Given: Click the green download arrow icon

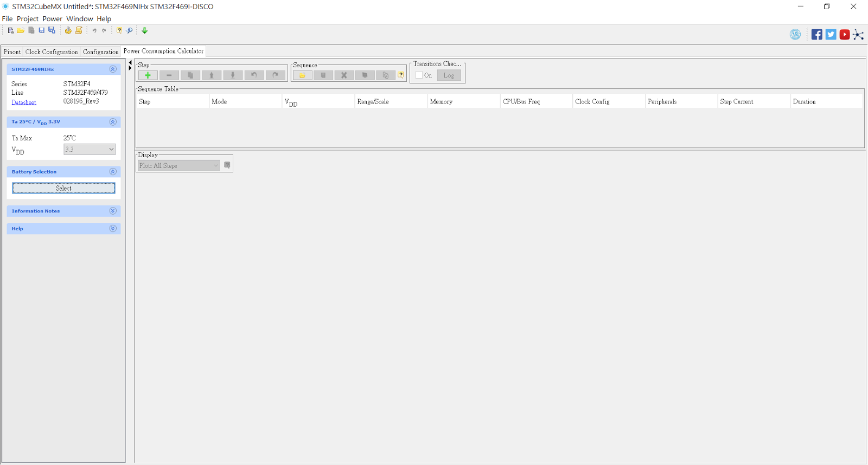Looking at the screenshot, I should 145,31.
